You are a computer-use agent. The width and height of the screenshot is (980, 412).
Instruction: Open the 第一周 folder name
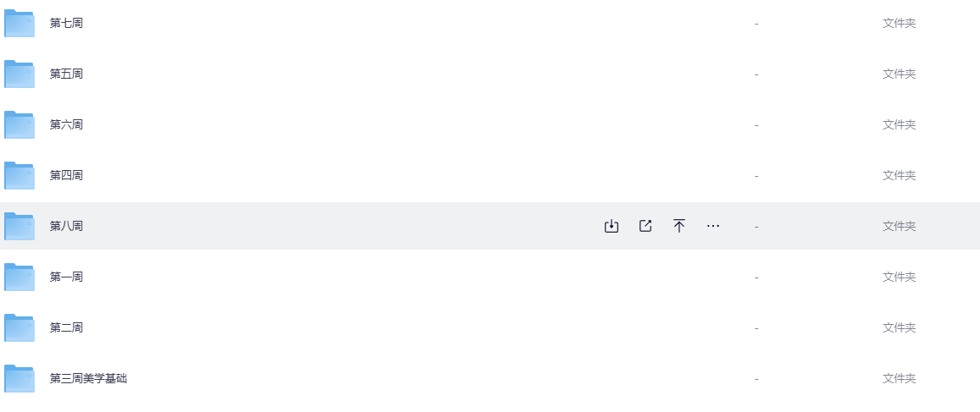coord(66,277)
